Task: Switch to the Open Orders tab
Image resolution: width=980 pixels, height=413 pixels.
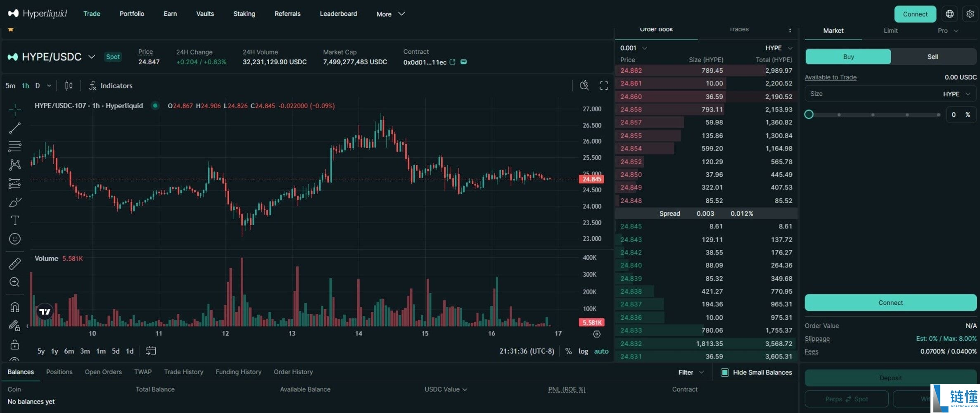Action: click(x=103, y=372)
